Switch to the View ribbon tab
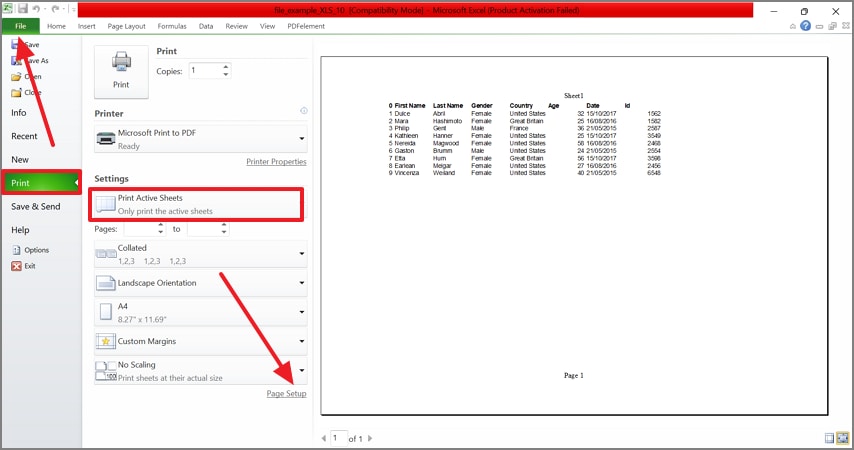This screenshot has height=450, width=854. pyautogui.click(x=267, y=26)
